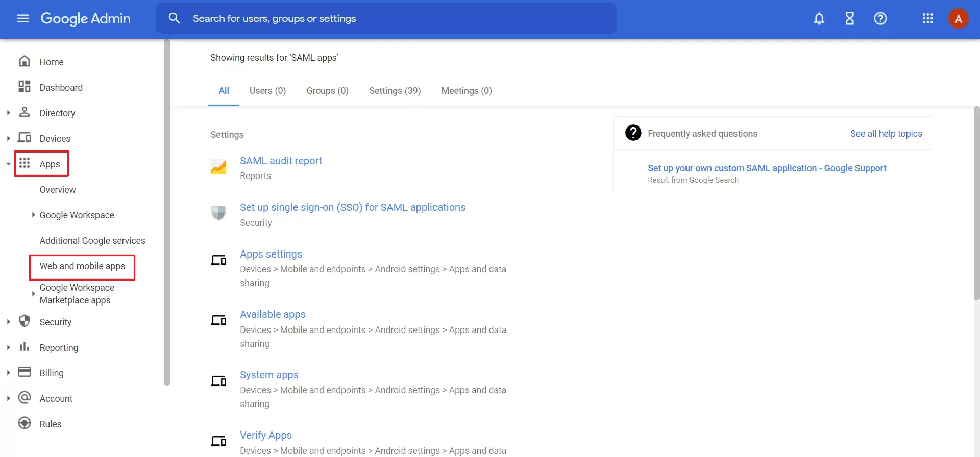Expand the Directory section arrow
980x457 pixels.
(x=8, y=113)
